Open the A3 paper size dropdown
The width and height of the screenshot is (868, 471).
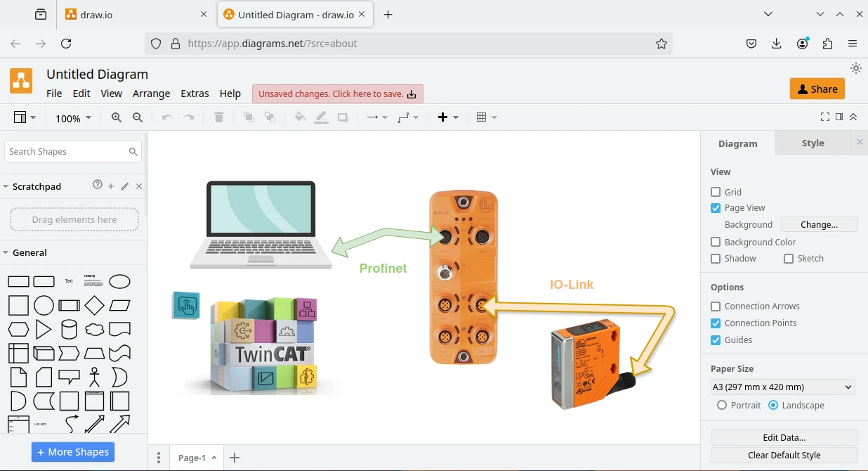783,387
